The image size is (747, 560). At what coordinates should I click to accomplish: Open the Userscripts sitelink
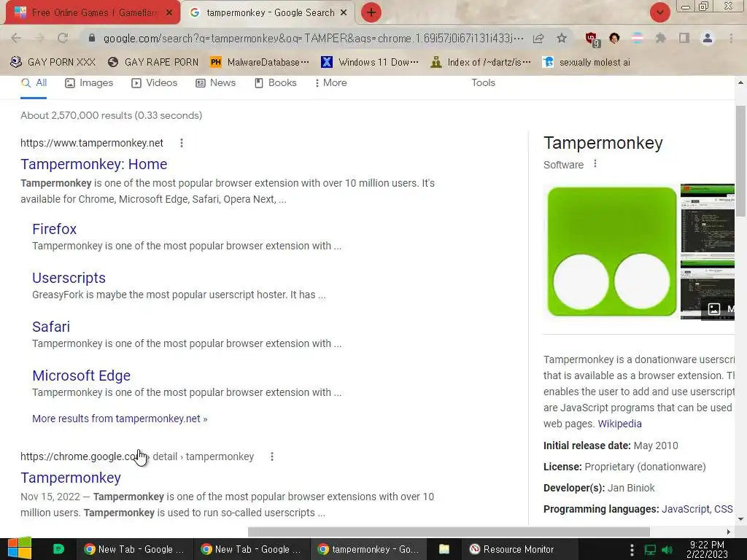[69, 278]
